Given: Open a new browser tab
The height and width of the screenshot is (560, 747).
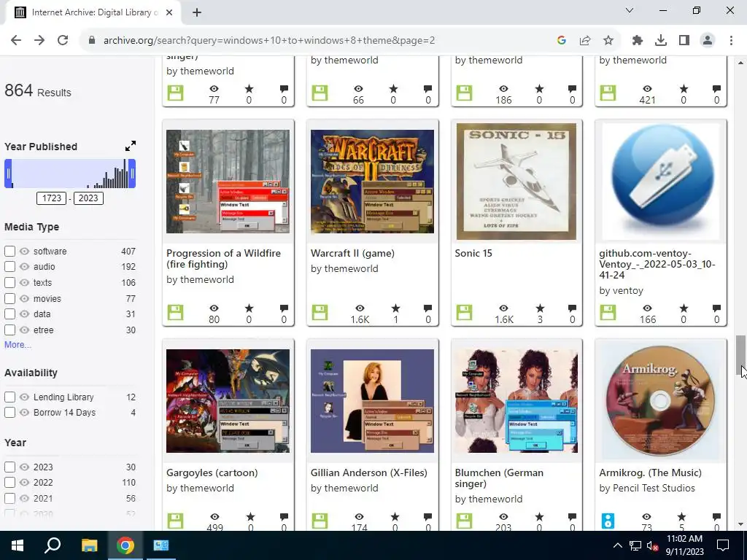Looking at the screenshot, I should click(x=197, y=12).
